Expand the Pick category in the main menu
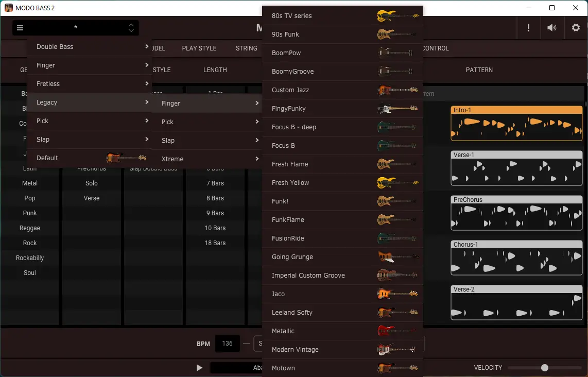 click(x=89, y=121)
